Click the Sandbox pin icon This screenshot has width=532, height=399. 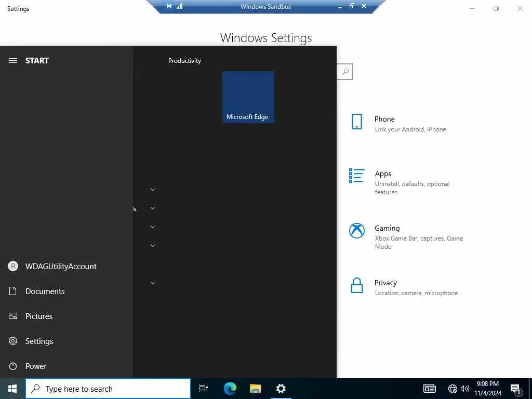[x=169, y=6]
